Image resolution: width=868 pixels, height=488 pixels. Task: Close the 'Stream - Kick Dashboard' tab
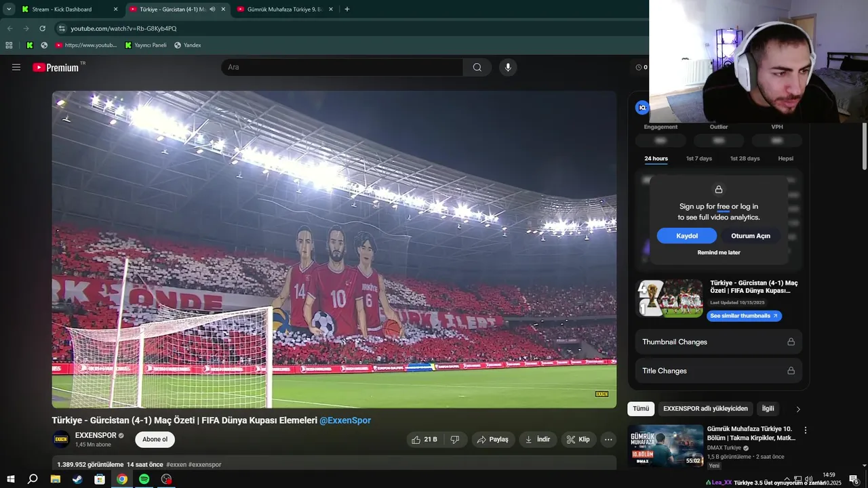(x=115, y=9)
